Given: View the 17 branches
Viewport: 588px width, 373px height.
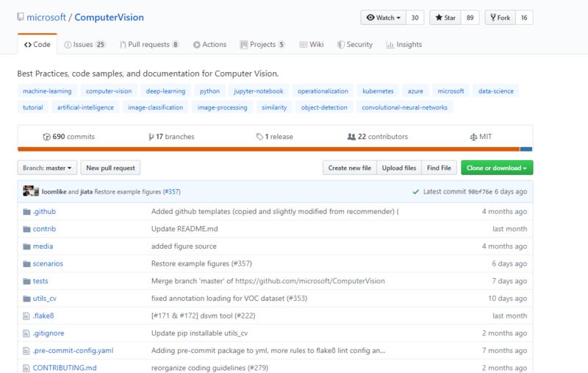Looking at the screenshot, I should [x=171, y=137].
